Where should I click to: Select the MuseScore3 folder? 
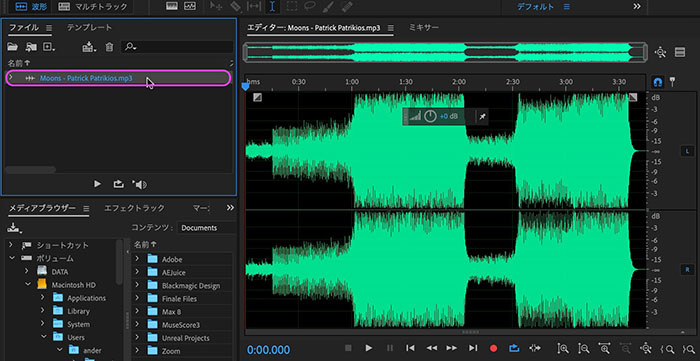[x=181, y=325]
